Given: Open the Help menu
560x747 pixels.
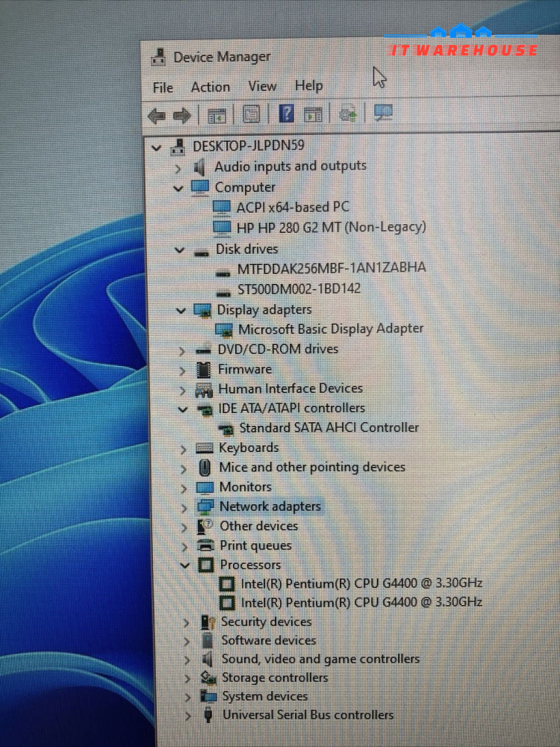Looking at the screenshot, I should tap(308, 86).
